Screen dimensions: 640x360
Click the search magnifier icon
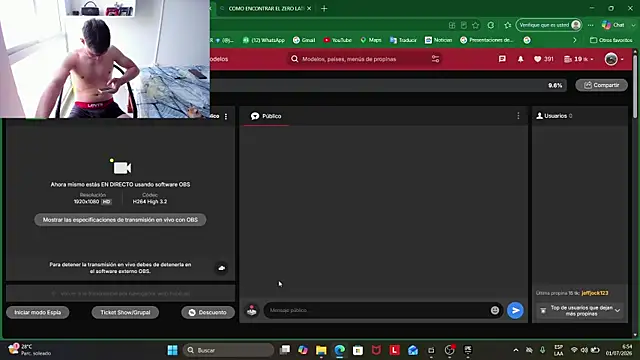295,59
